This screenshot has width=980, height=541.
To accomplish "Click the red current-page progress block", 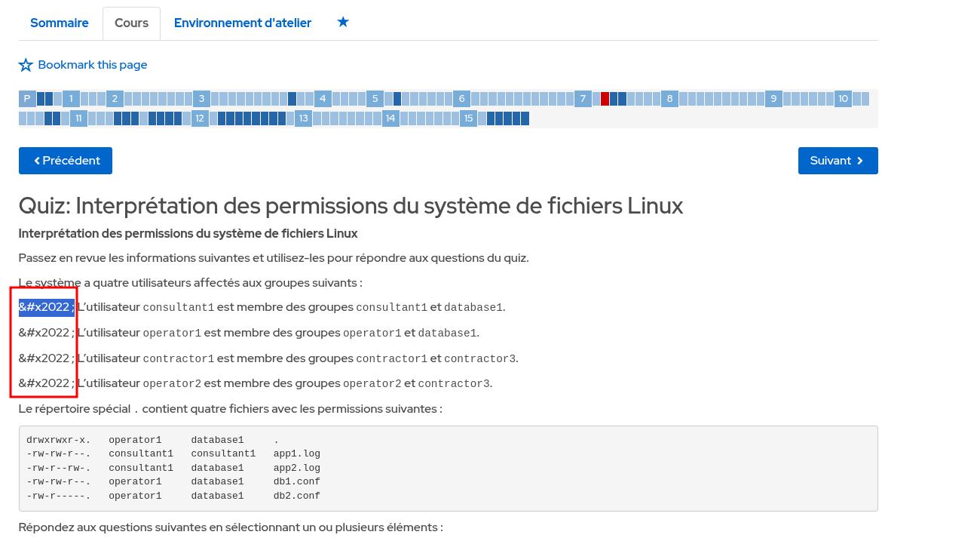I will click(605, 99).
